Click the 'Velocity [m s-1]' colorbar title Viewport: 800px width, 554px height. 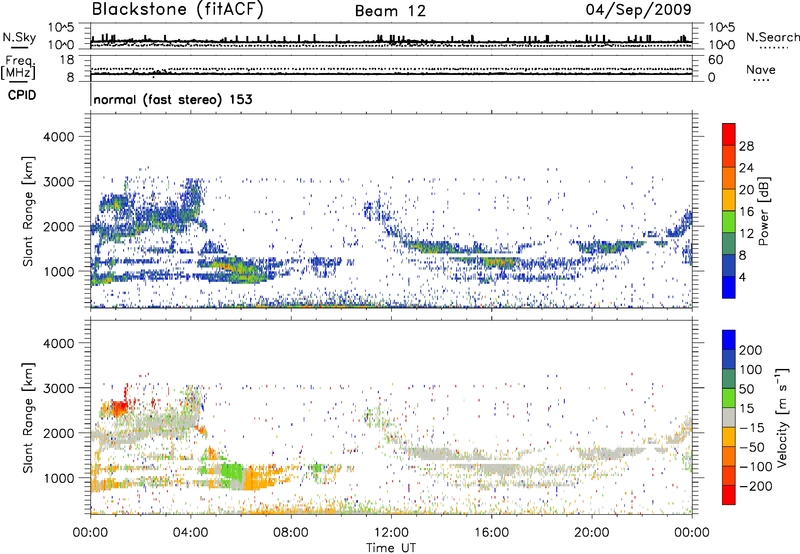783,417
